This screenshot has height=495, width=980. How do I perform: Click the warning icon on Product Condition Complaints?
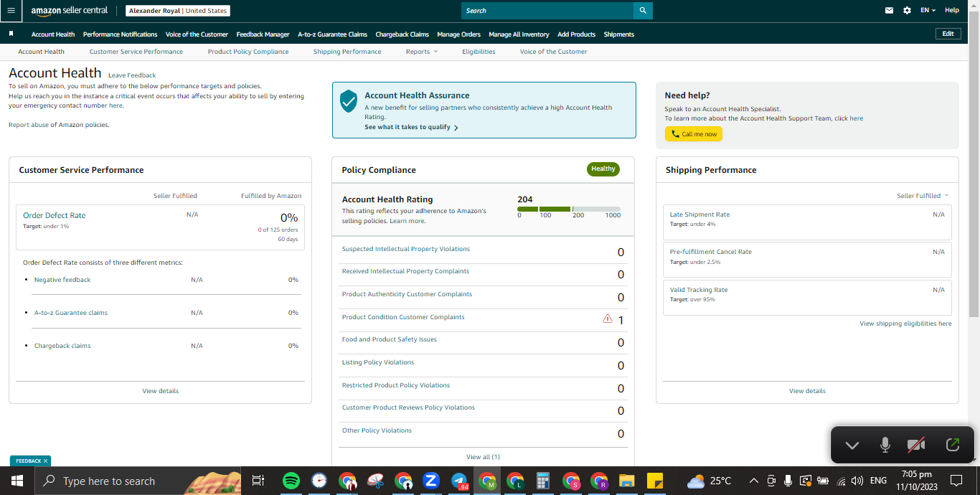point(608,319)
